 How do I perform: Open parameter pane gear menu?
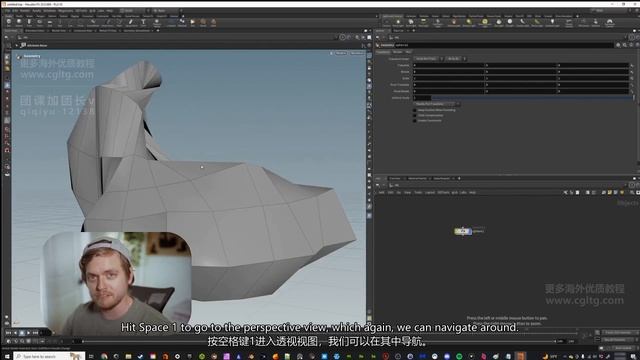click(x=618, y=45)
